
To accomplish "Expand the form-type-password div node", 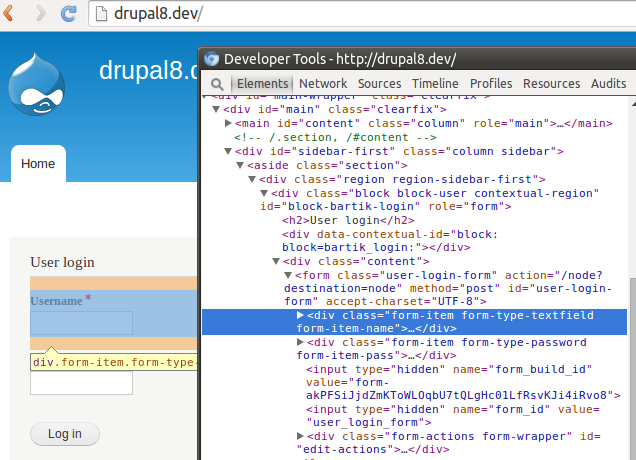I will (x=300, y=342).
